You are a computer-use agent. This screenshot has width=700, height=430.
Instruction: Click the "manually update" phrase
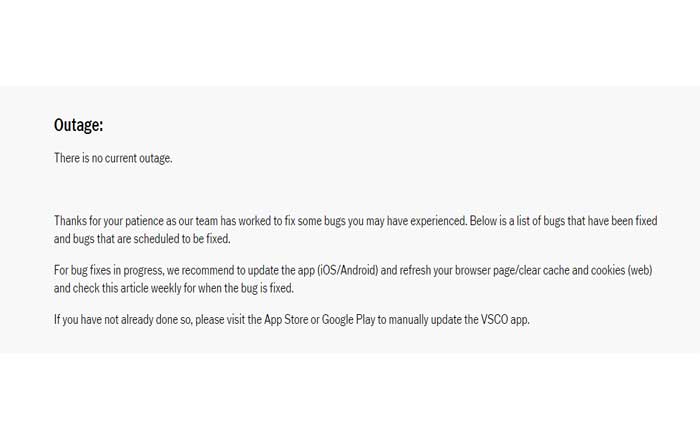(426, 319)
